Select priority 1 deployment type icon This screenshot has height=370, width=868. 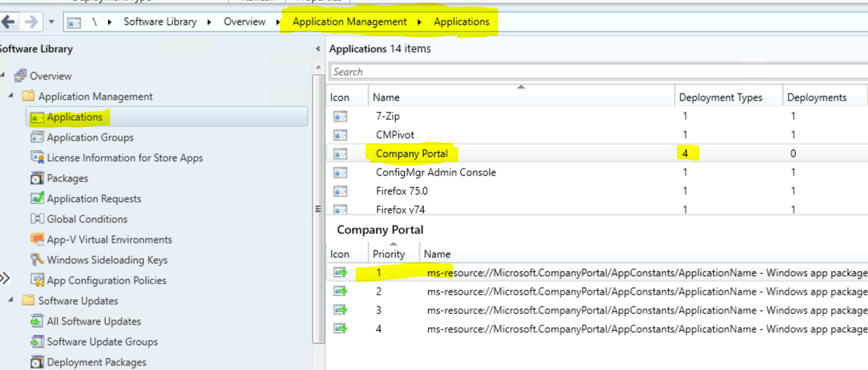[340, 272]
